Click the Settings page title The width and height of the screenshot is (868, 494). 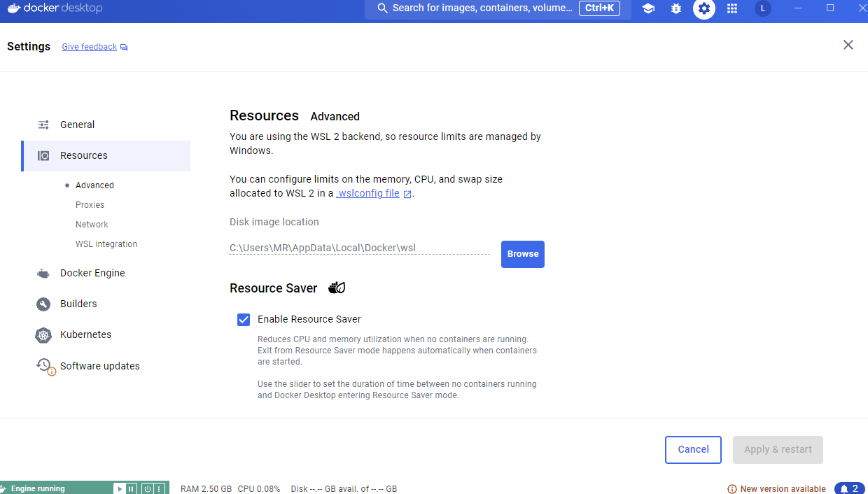(x=29, y=46)
